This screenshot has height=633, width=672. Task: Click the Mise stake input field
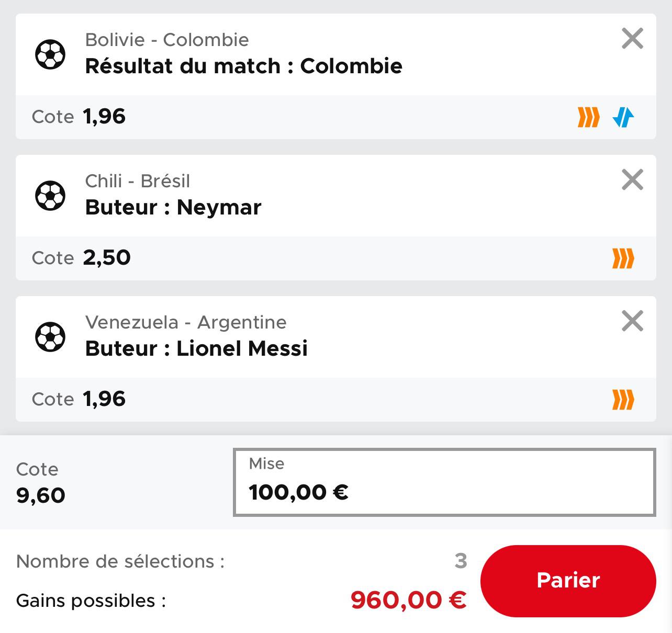coord(444,482)
